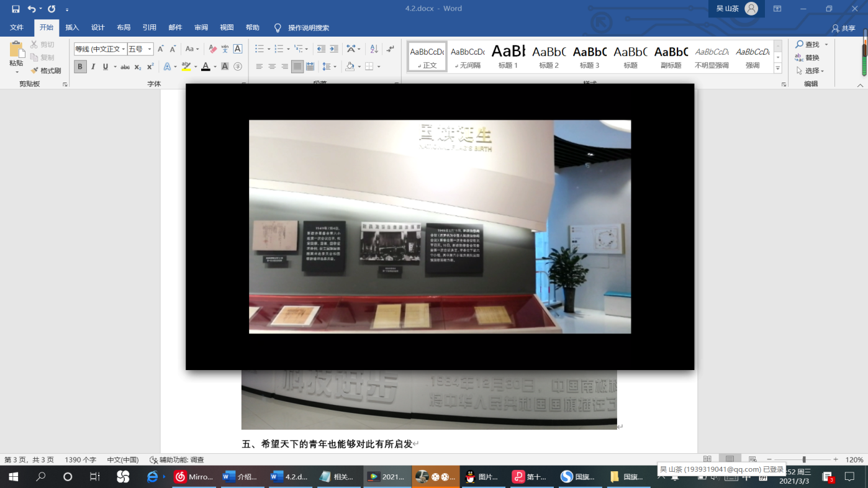Shrink the font size with the smaller A icon
This screenshot has width=868, height=488.
tap(173, 49)
